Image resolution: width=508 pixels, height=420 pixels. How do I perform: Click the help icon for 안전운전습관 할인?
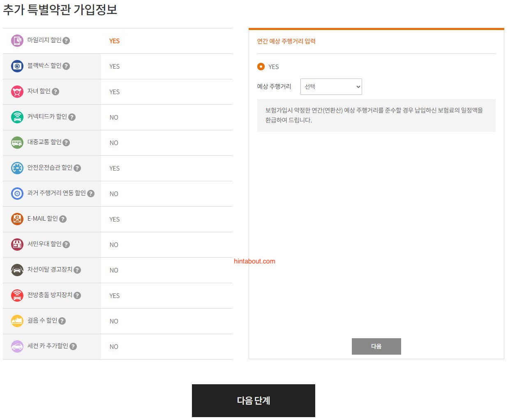point(77,168)
